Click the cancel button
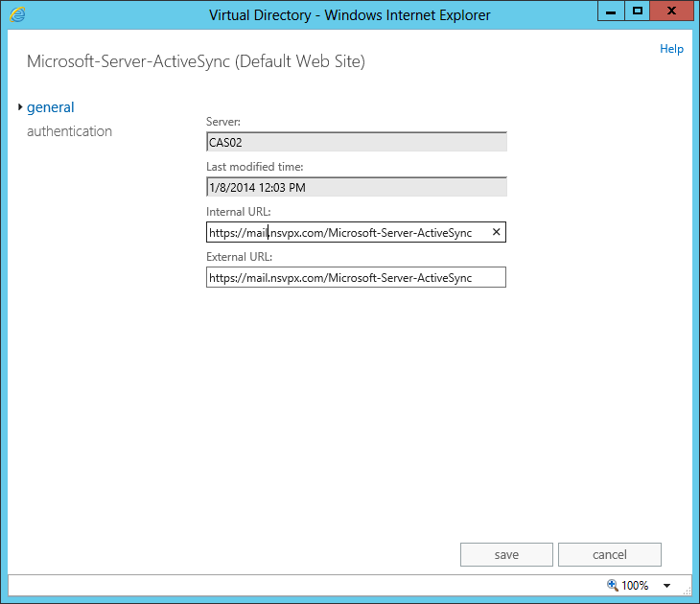Viewport: 700px width, 604px height. (609, 554)
